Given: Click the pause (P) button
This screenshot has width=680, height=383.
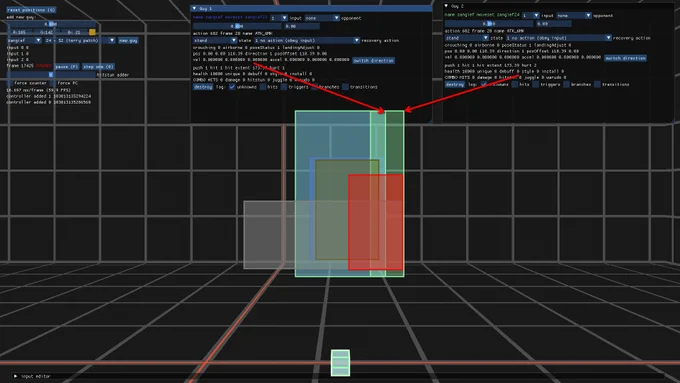Looking at the screenshot, I should click(66, 67).
